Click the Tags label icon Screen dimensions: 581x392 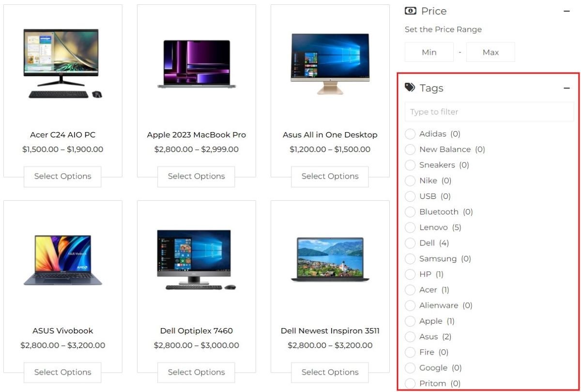[410, 88]
